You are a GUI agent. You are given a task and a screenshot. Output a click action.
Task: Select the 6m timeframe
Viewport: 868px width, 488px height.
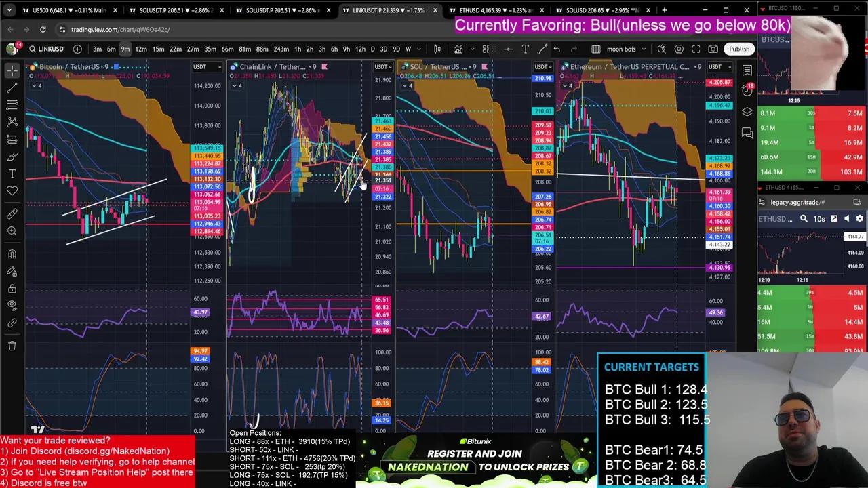(111, 49)
